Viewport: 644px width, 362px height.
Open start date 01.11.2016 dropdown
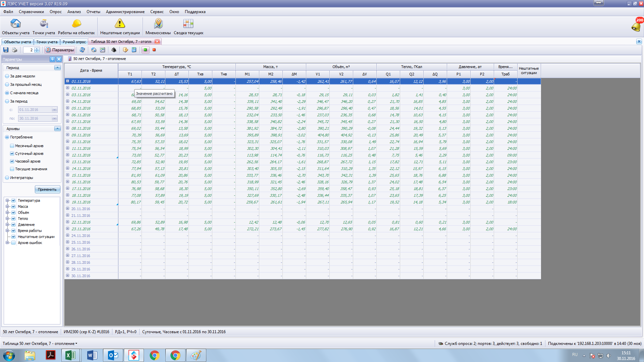(54, 110)
